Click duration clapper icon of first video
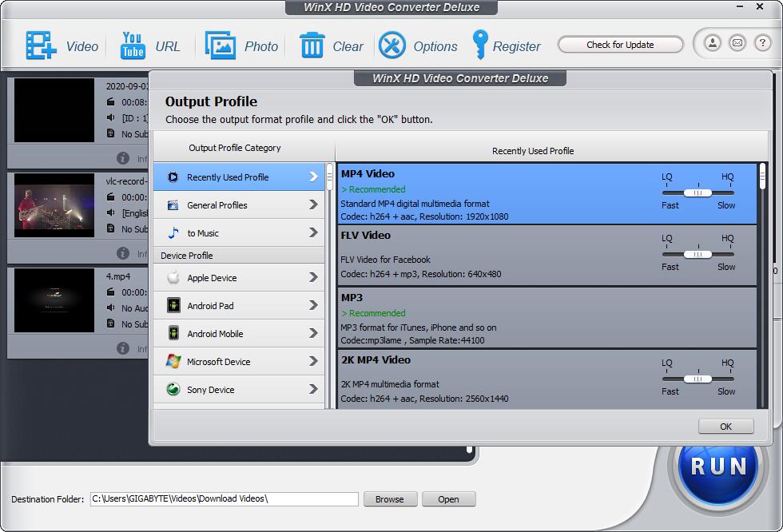The image size is (783, 532). click(110, 101)
